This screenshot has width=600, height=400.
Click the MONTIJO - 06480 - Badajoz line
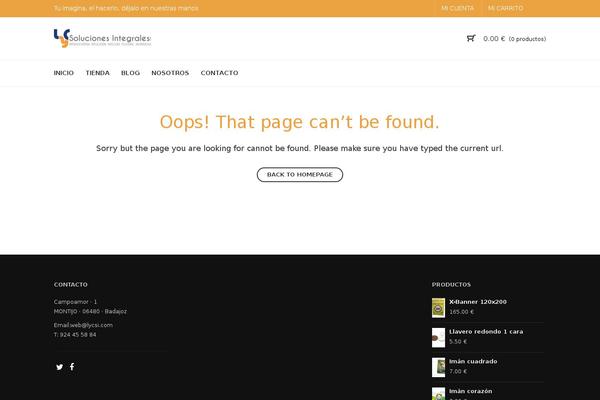tap(90, 311)
